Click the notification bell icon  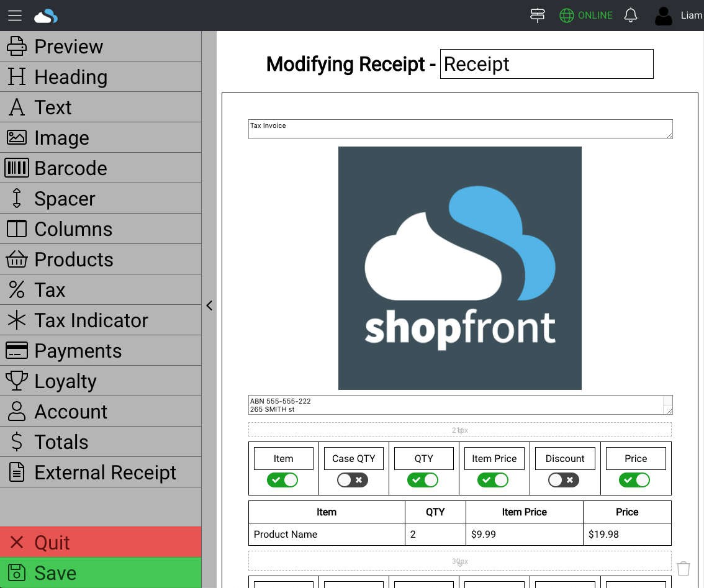pyautogui.click(x=631, y=16)
